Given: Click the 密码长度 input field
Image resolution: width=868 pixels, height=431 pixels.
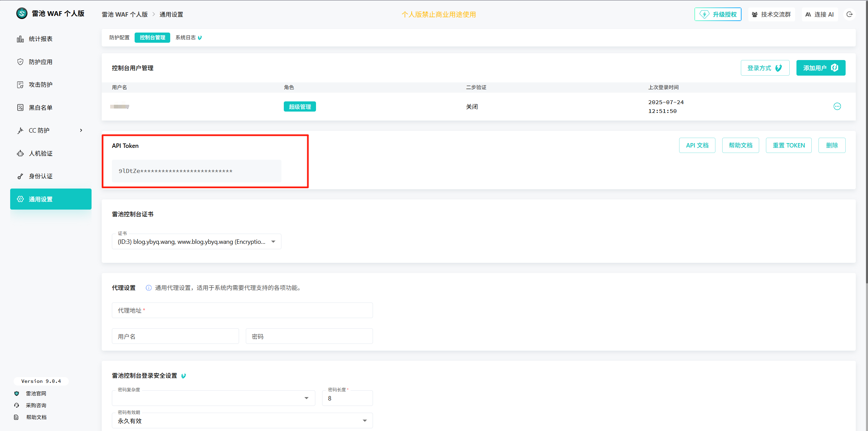Looking at the screenshot, I should pyautogui.click(x=347, y=398).
